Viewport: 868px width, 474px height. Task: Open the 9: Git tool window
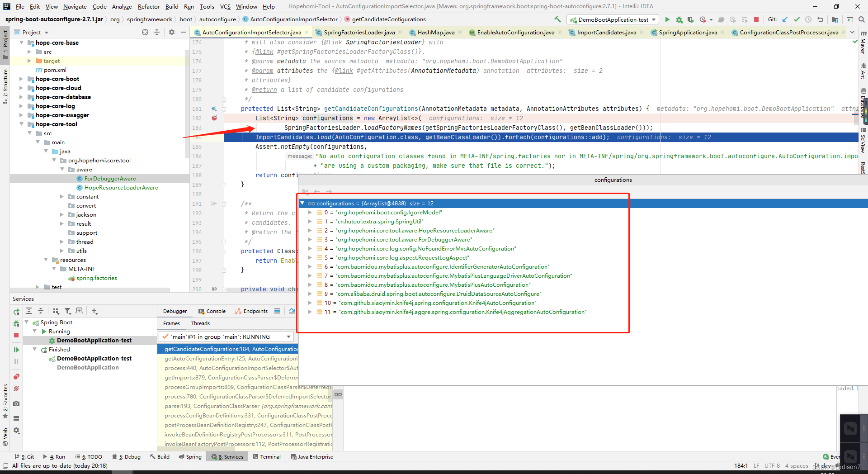click(x=24, y=457)
